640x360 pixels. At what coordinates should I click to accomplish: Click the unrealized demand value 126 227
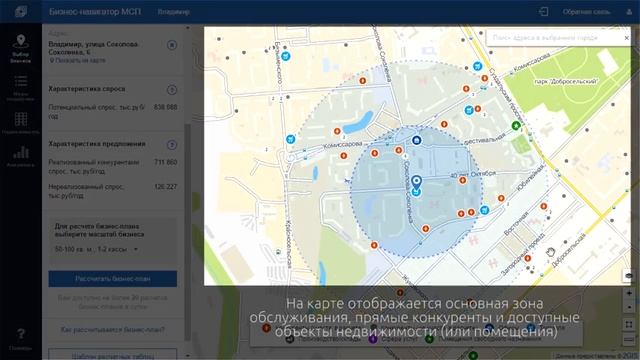(165, 187)
